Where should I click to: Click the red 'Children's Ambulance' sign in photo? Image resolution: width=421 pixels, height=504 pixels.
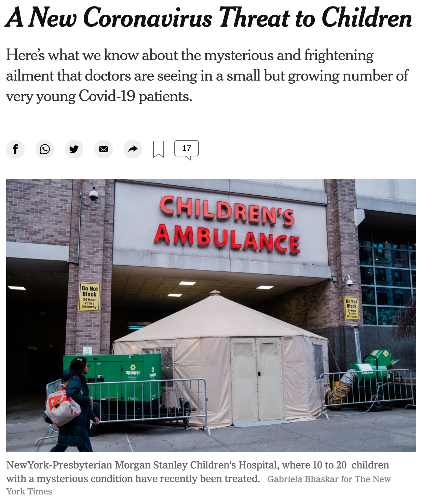coord(227,225)
